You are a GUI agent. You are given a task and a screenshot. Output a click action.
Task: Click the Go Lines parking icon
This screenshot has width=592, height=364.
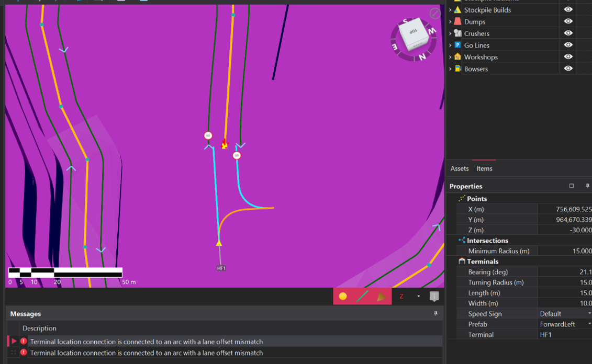[x=457, y=45]
